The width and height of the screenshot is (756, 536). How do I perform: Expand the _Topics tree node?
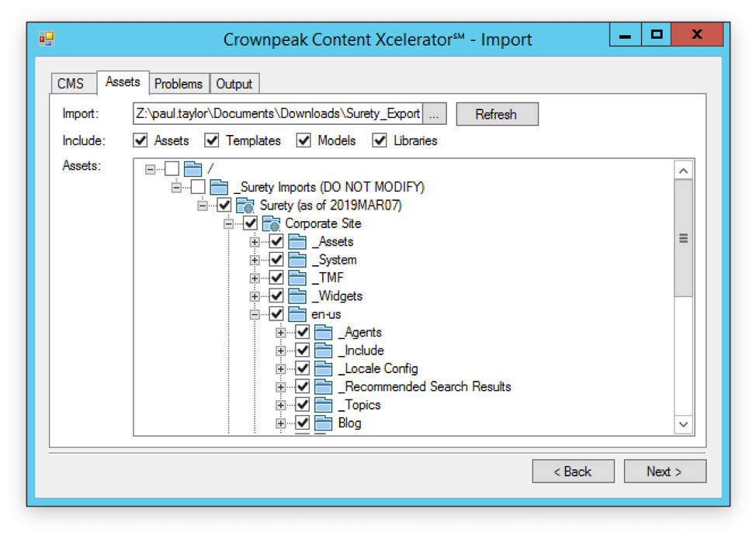point(281,406)
